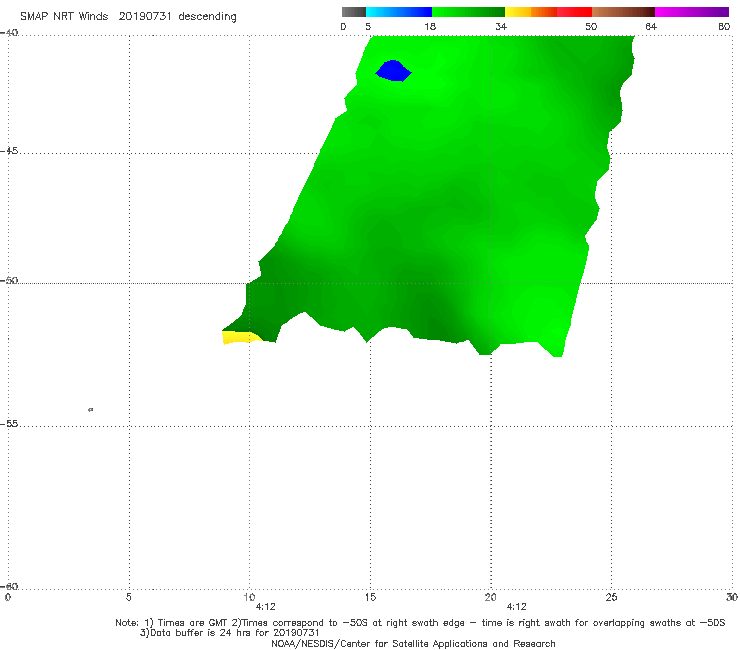This screenshot has width=740, height=650.
Task: Click the yellow-orange segment of the color bar
Action: [x=531, y=12]
